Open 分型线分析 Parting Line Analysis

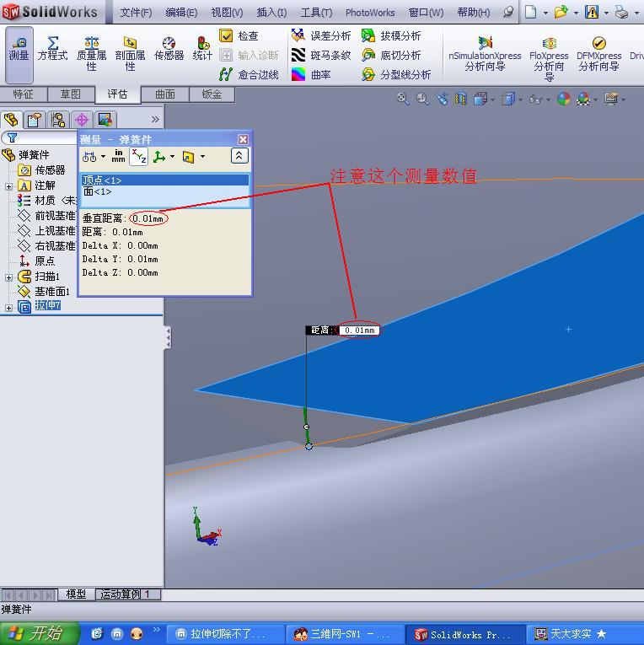pyautogui.click(x=396, y=74)
